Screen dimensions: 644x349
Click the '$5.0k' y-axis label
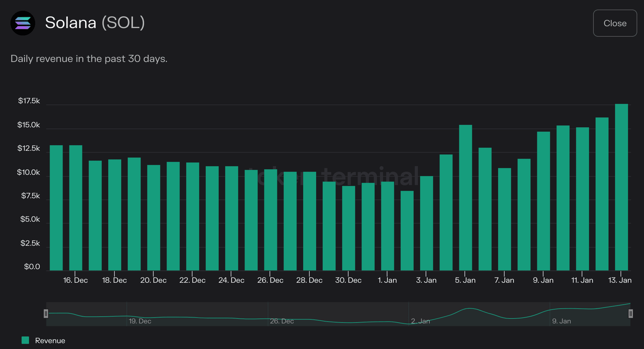coord(30,219)
